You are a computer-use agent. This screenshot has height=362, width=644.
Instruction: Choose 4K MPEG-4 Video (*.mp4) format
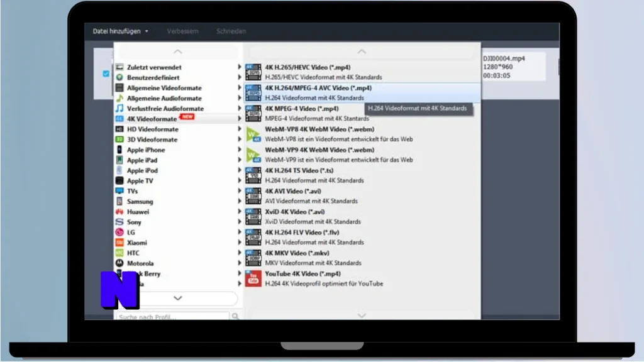[x=362, y=113]
